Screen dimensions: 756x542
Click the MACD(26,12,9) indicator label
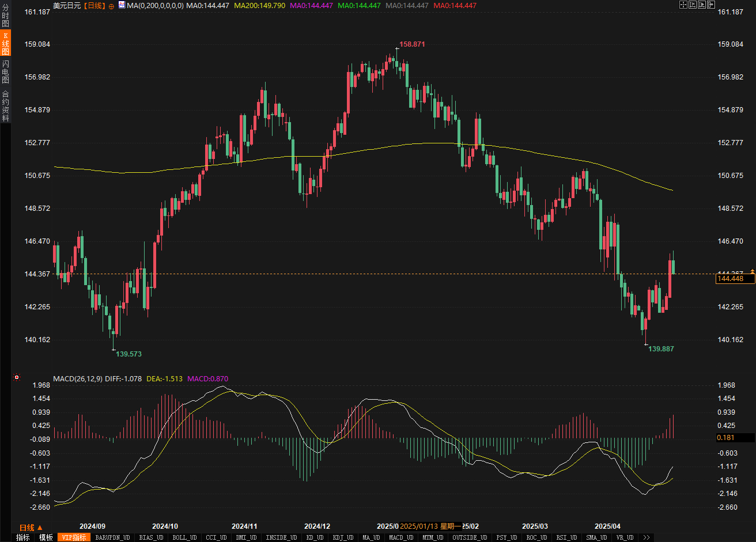click(78, 378)
